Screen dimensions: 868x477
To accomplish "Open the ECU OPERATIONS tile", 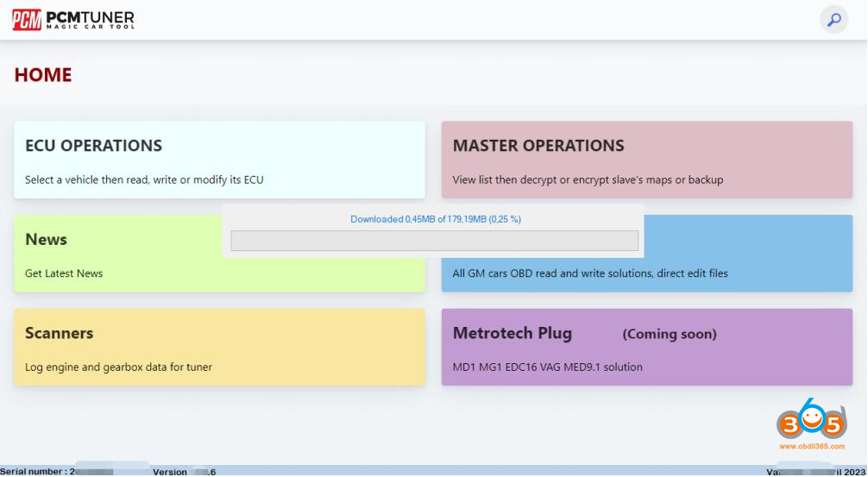I will coord(219,160).
